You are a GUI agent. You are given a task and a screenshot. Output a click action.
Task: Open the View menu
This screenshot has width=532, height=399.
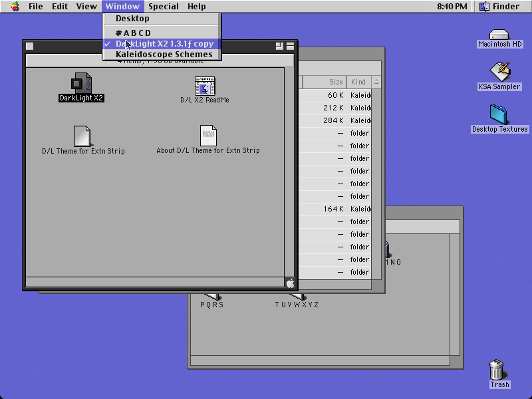[x=86, y=7]
